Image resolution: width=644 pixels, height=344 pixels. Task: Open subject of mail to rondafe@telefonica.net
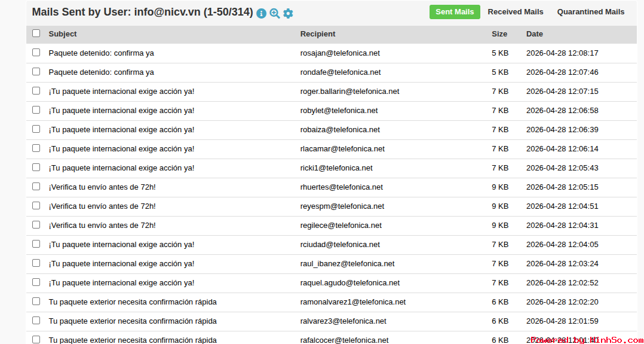[101, 72]
